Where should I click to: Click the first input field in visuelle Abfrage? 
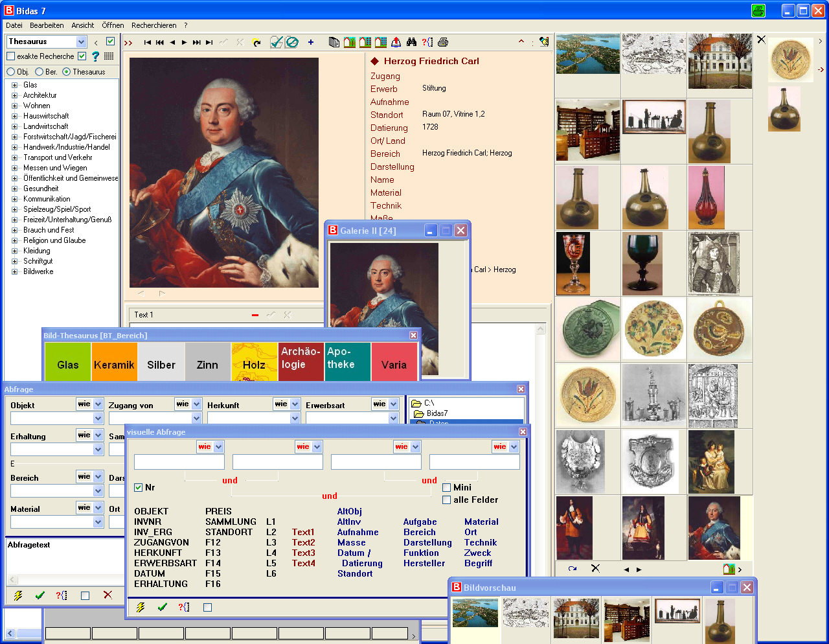[x=179, y=462]
